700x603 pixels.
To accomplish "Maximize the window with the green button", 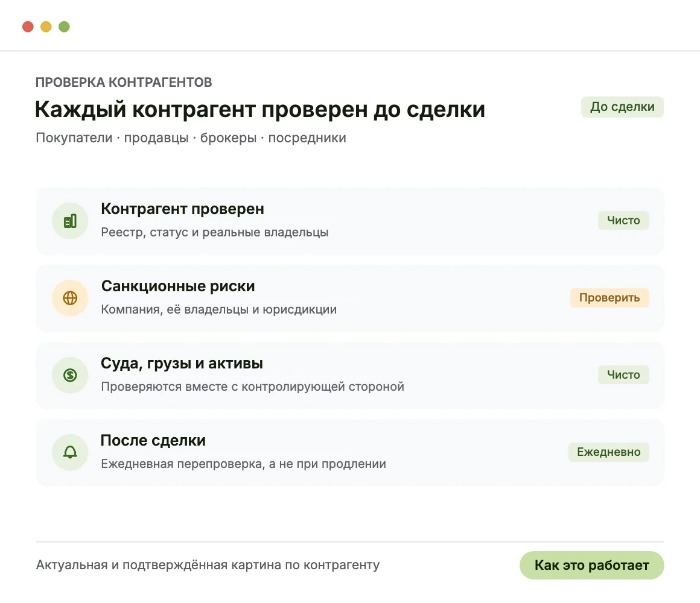I will point(65,27).
